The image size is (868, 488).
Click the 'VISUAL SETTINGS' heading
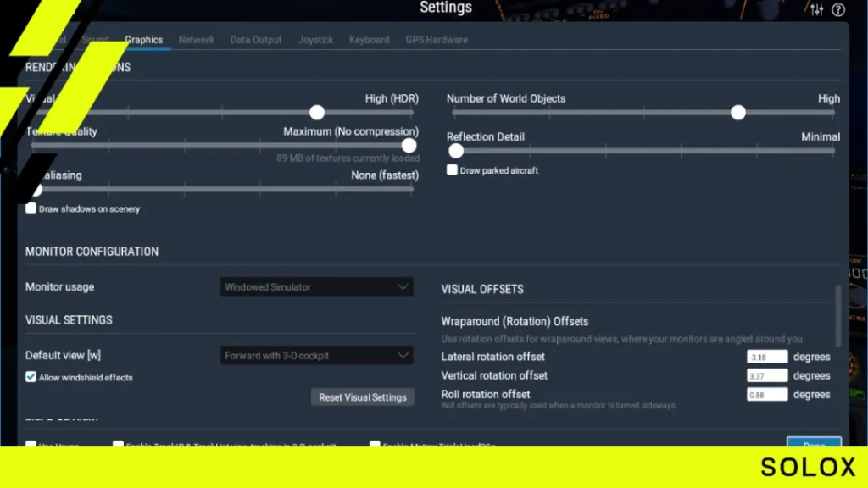pos(69,320)
